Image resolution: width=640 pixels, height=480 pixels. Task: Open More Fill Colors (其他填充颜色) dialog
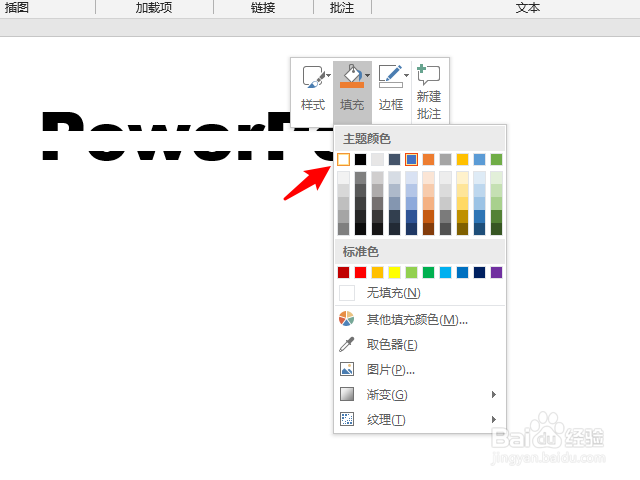[420, 319]
